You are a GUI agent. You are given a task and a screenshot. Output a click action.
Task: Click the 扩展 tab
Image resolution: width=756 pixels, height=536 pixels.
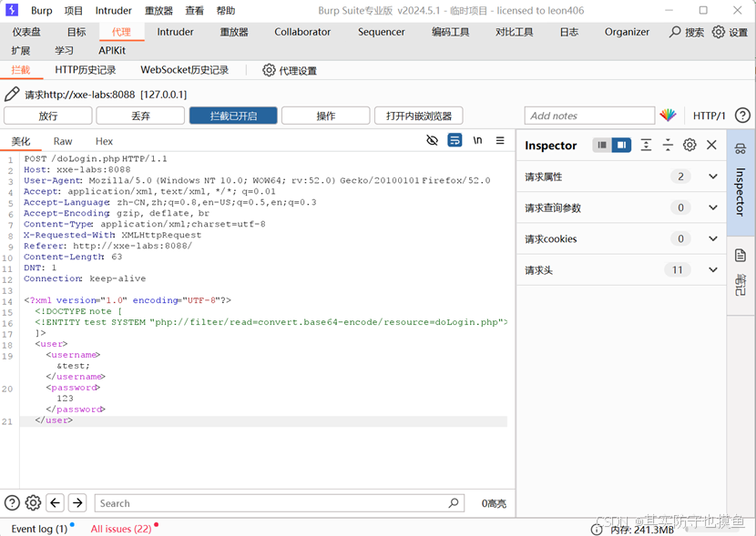coord(21,51)
